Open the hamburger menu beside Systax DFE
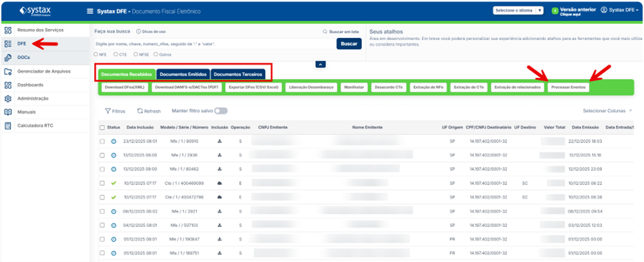The height and width of the screenshot is (262, 644). point(90,12)
